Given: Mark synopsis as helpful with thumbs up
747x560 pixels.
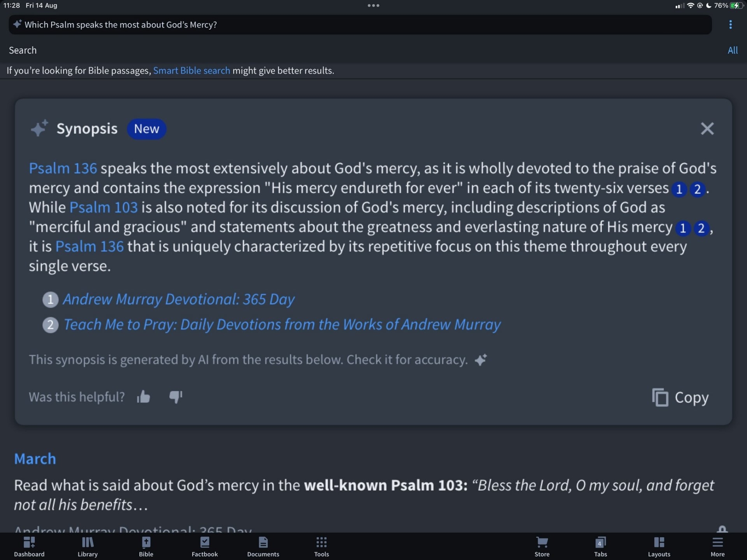Looking at the screenshot, I should (144, 397).
